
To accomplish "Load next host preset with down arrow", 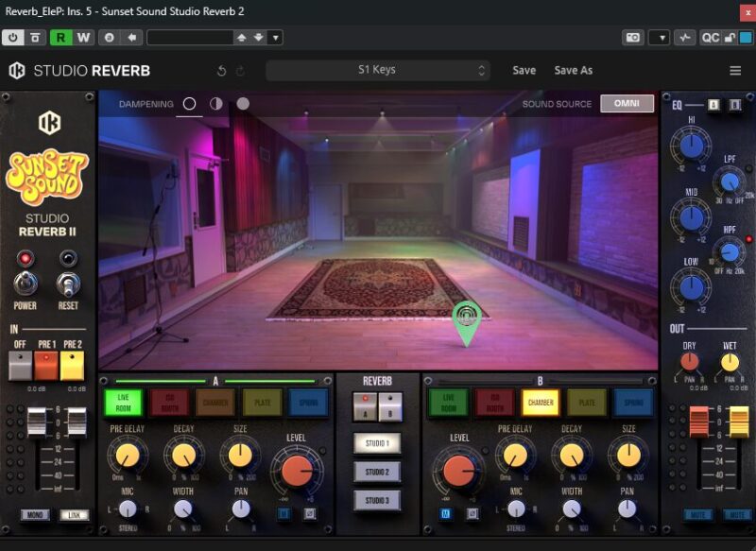I will (x=259, y=38).
